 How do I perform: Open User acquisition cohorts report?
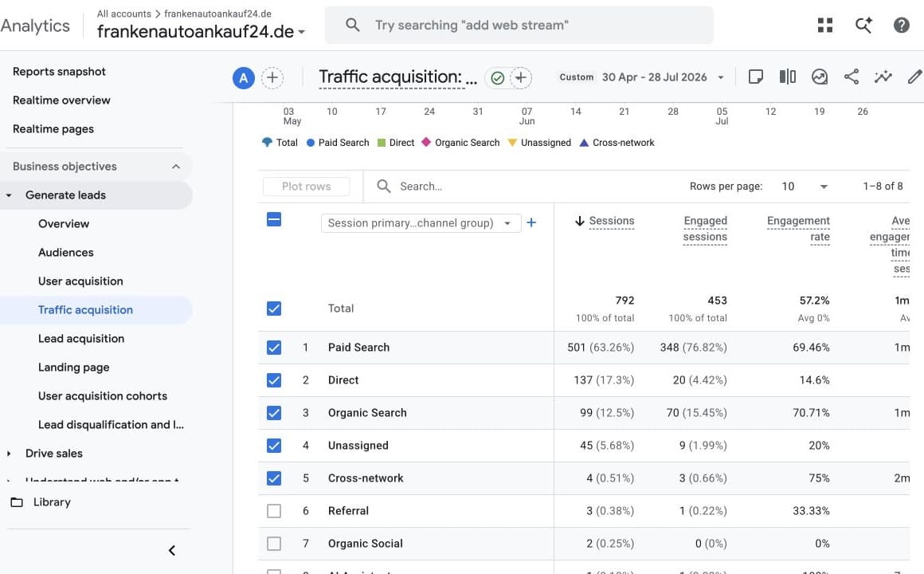103,396
